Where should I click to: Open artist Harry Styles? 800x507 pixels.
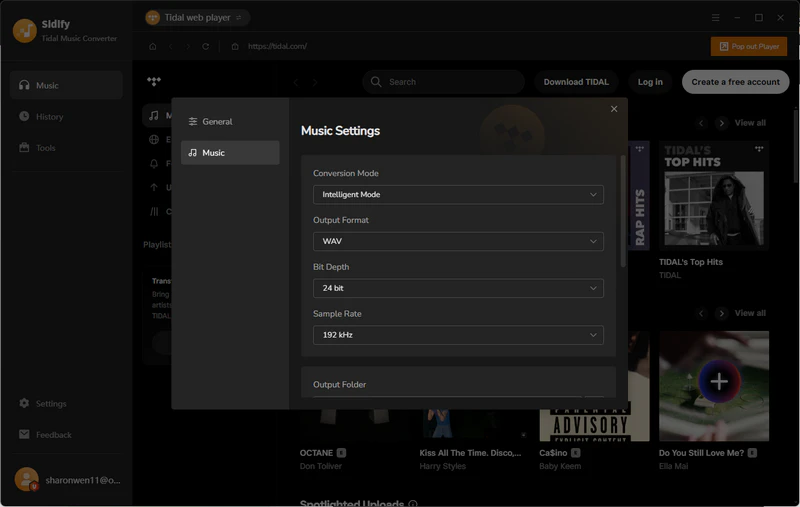(442, 466)
